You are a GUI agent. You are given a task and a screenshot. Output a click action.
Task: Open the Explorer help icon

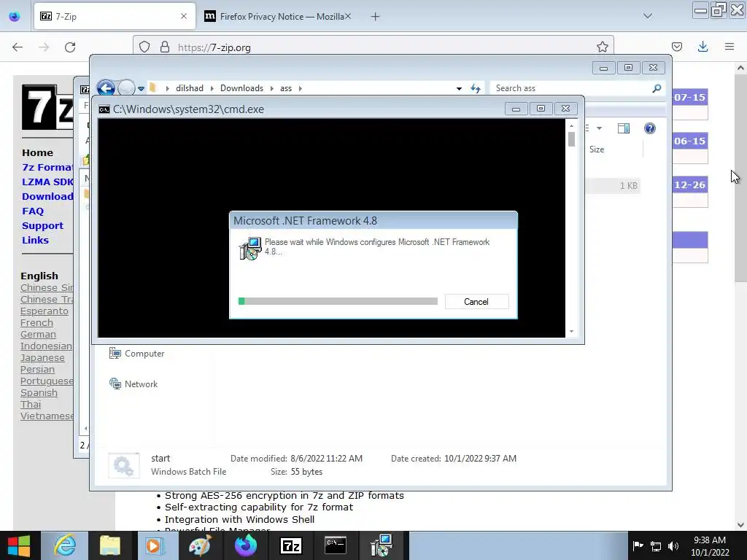pyautogui.click(x=650, y=128)
